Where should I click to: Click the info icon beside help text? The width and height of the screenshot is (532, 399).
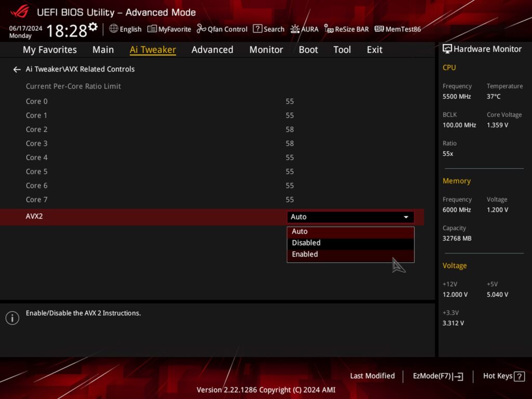12,318
